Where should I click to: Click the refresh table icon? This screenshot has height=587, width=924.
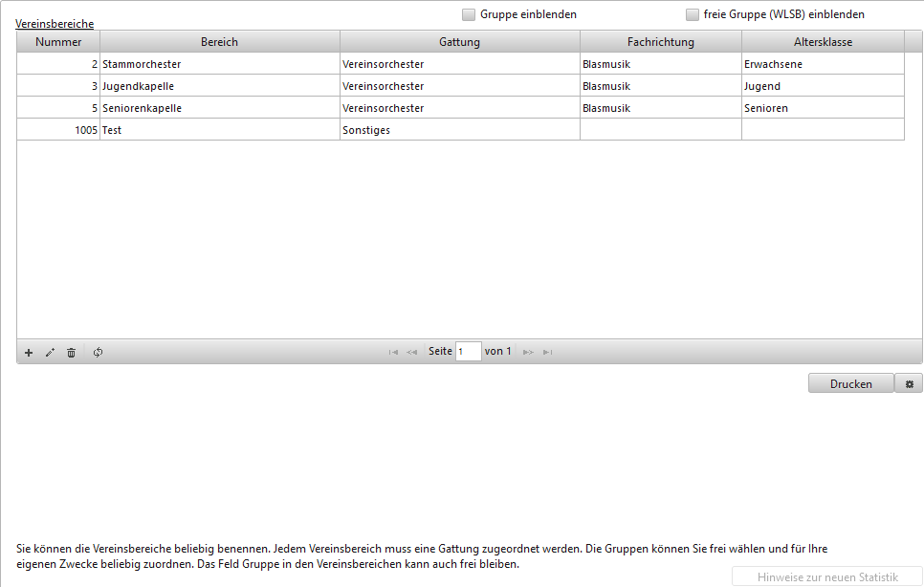[98, 353]
